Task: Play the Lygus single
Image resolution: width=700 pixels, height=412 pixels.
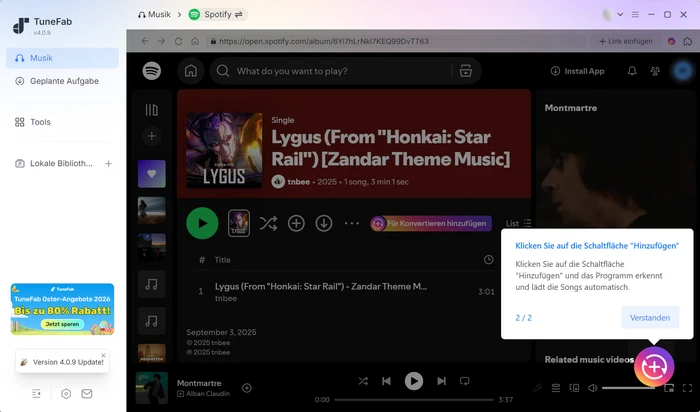Action: [x=202, y=223]
